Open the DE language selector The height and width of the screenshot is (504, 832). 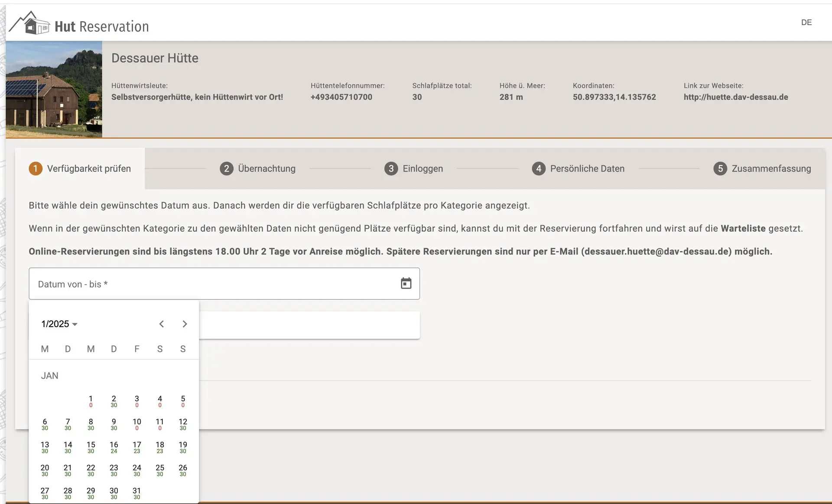(x=806, y=23)
